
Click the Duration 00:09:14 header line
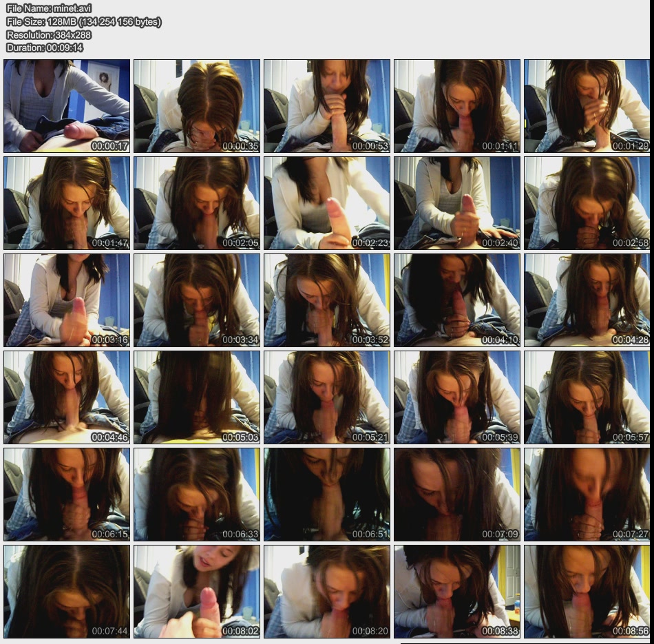pyautogui.click(x=45, y=48)
